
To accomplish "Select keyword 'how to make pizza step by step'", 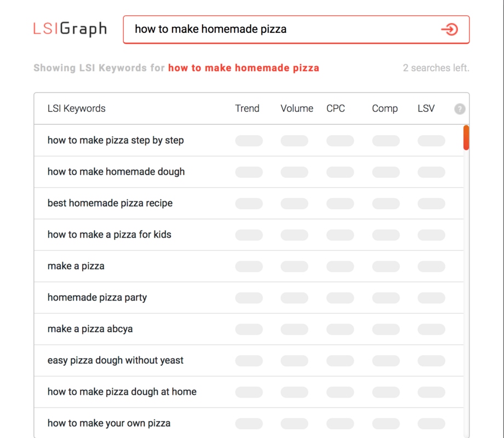I will point(115,141).
